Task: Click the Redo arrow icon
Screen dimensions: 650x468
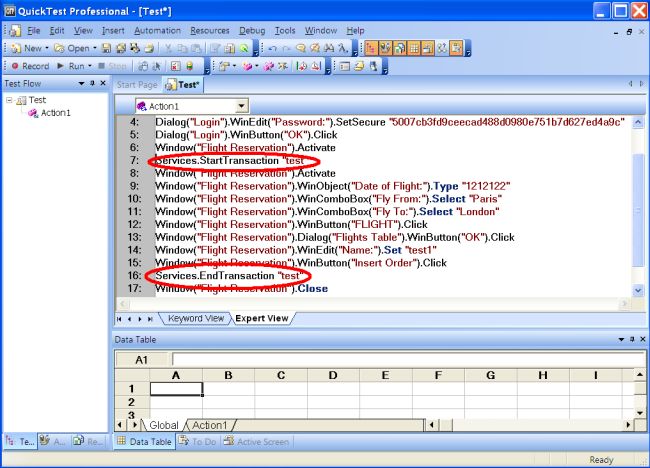Action: [286, 48]
